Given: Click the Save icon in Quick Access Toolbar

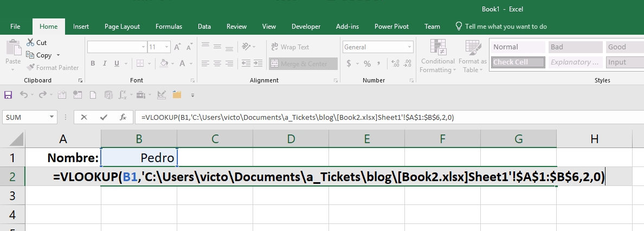Looking at the screenshot, I should [8, 95].
